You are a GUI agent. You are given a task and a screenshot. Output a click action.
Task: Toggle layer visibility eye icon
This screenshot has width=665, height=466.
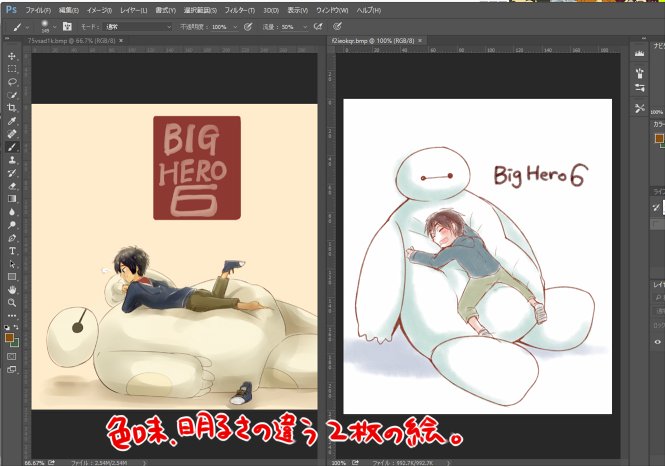point(657,341)
